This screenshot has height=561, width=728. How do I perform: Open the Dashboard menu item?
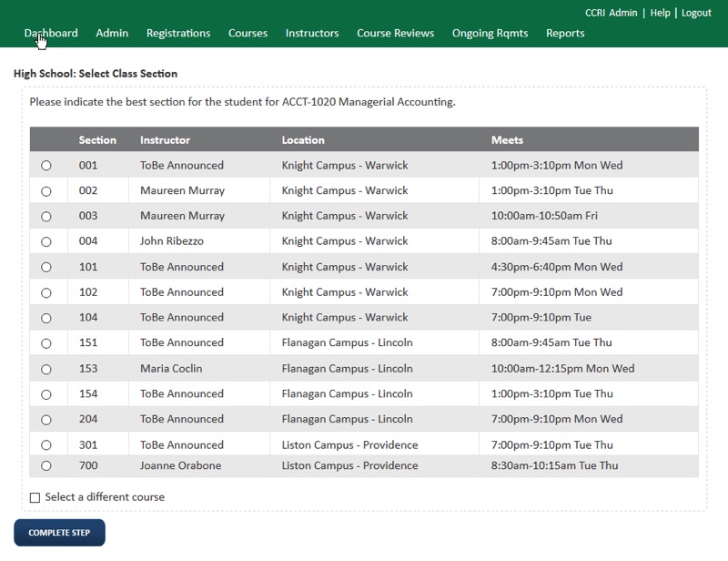[51, 34]
